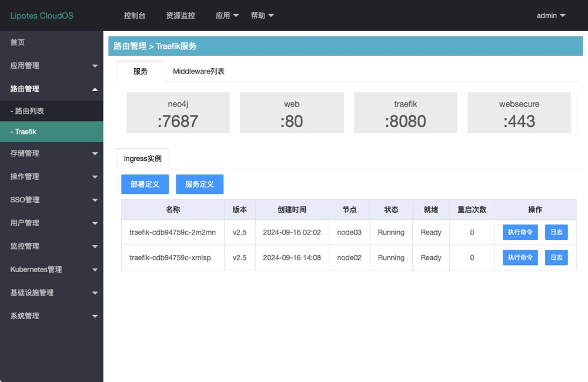Click 执行命令 for traefik-cdb94759c-xmlsp
Image resolution: width=588 pixels, height=382 pixels.
point(520,257)
